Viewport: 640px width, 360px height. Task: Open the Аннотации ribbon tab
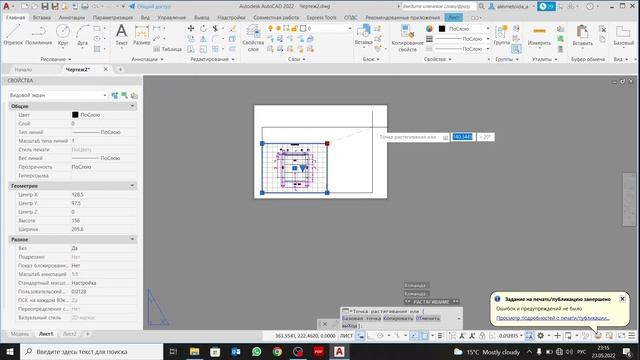(x=72, y=18)
